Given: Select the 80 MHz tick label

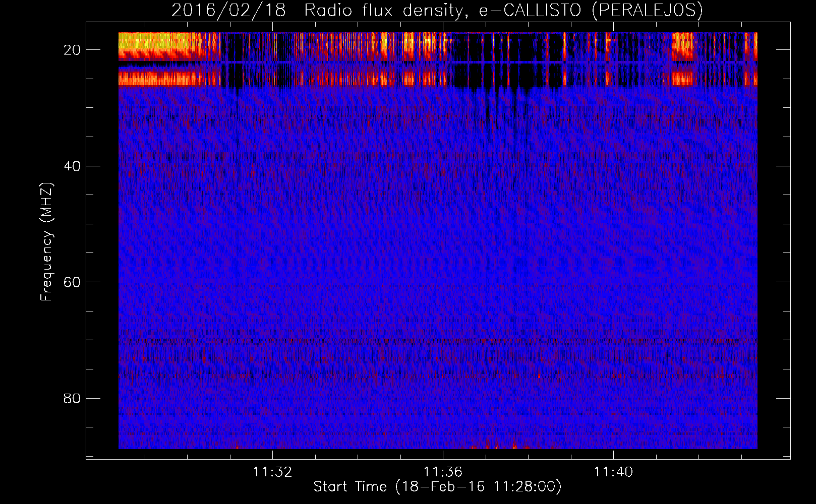Looking at the screenshot, I should 73,398.
